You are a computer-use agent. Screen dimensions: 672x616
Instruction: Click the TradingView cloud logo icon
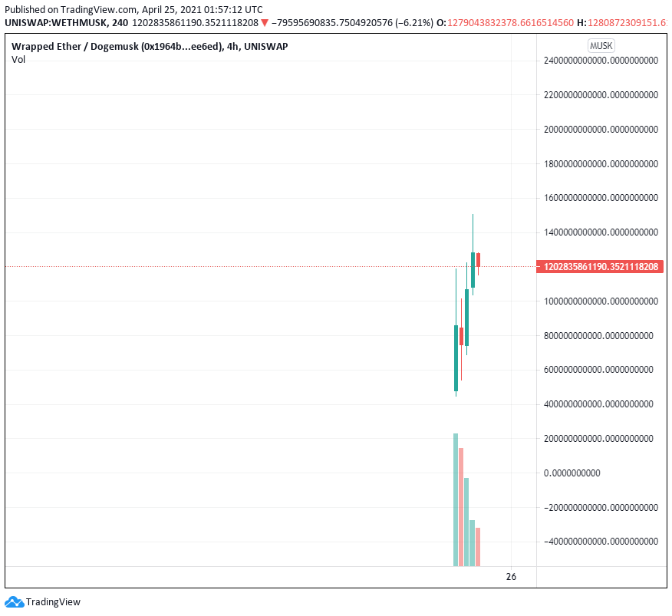pos(14,602)
